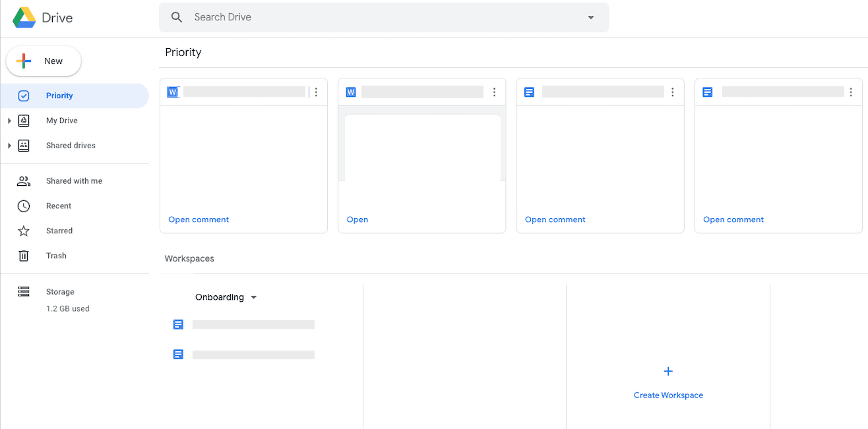Screen dimensions: 868x429
Task: Click the plus icon above Create Workspace
Action: click(x=668, y=372)
